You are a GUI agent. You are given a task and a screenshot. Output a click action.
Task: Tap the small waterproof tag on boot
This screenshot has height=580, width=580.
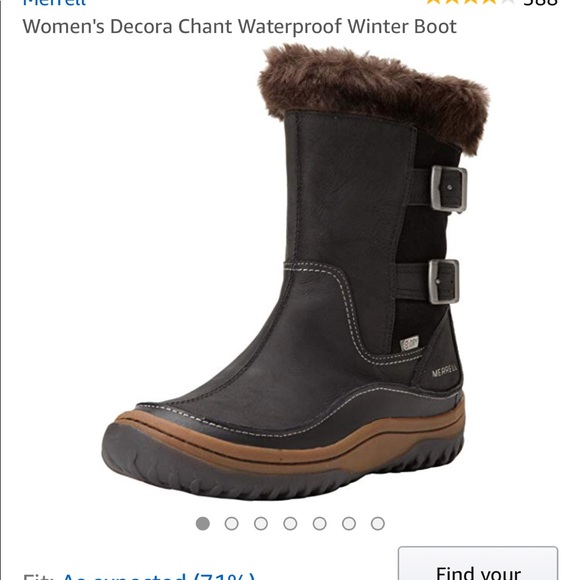(409, 344)
